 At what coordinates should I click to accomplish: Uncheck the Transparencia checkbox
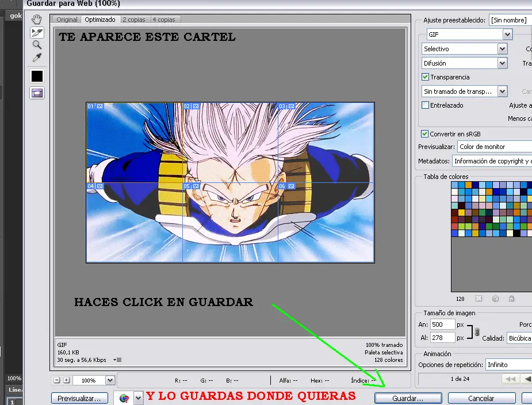(425, 77)
